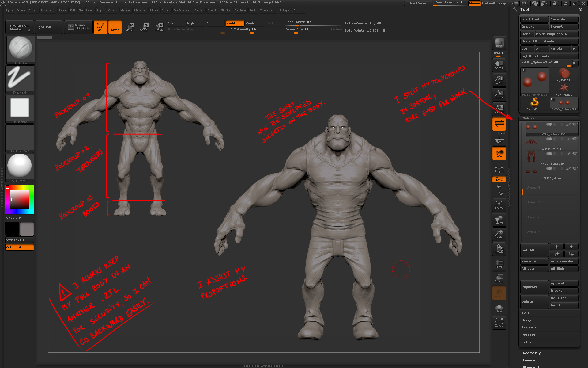This screenshot has height=368, width=588.
Task: Select the Rotate transform tool in top shelf
Action: coord(159,27)
